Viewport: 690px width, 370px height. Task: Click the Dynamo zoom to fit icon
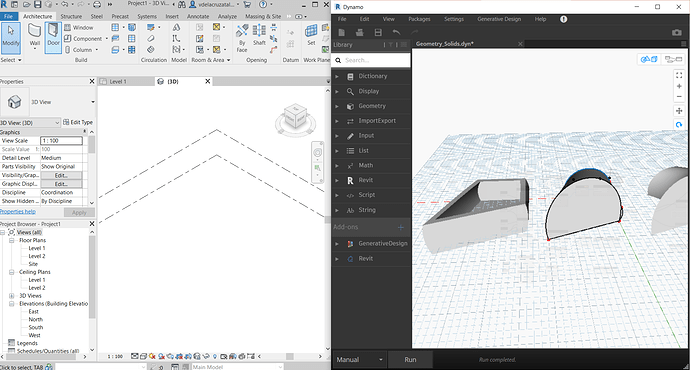[x=679, y=76]
